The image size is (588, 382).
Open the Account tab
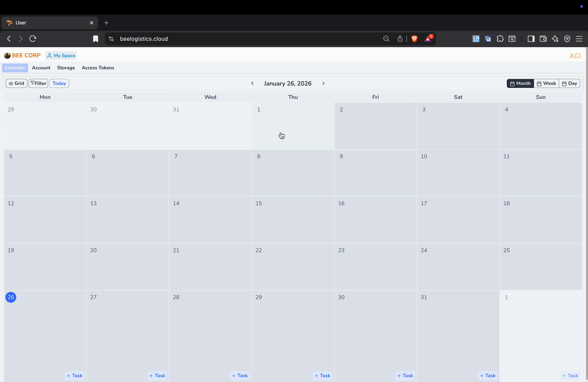(41, 68)
